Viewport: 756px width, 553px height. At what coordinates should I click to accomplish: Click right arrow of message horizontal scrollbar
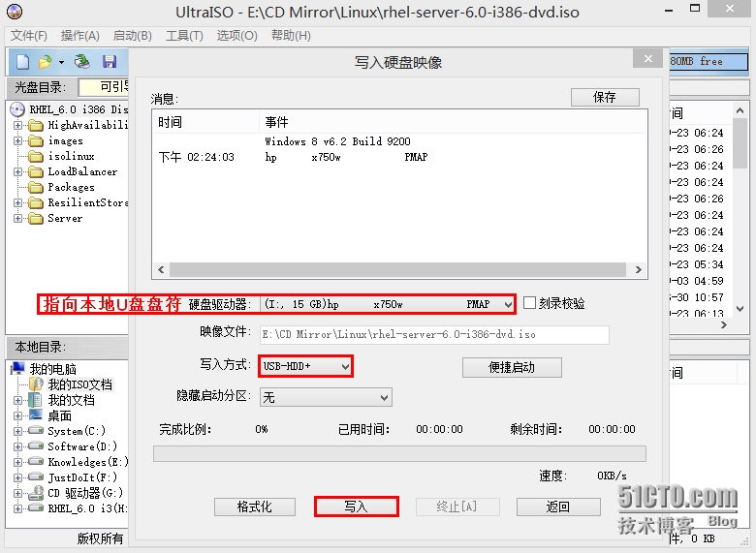click(639, 270)
